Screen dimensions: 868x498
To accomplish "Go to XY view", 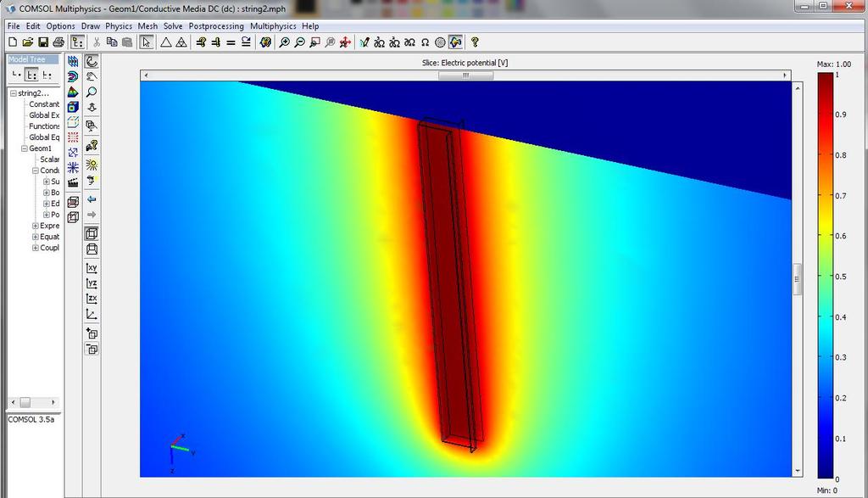I will 92,268.
